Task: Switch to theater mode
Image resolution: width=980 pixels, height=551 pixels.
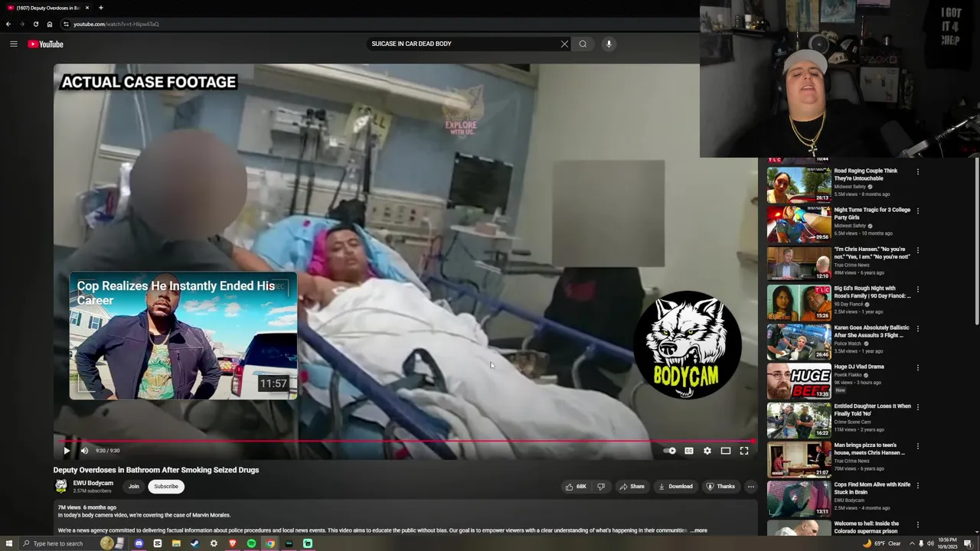Action: click(725, 451)
